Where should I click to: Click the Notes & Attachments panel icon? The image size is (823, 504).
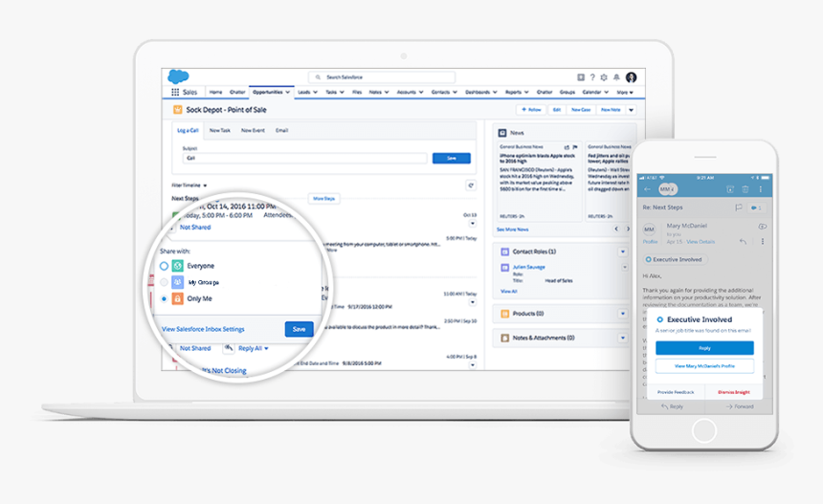505,338
